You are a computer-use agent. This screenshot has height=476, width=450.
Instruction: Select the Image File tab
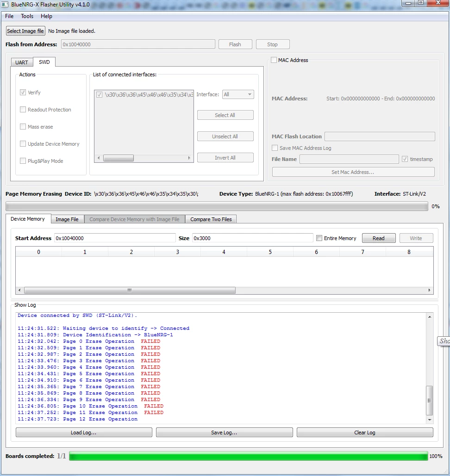coord(67,219)
